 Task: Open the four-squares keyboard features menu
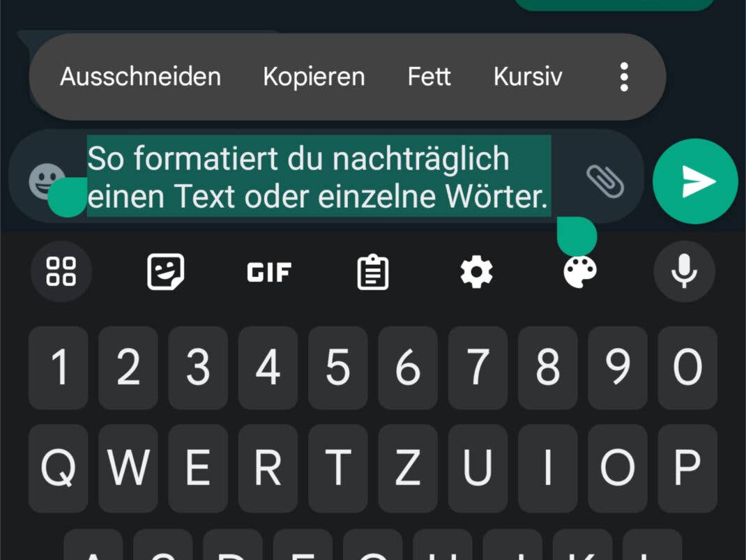[61, 272]
